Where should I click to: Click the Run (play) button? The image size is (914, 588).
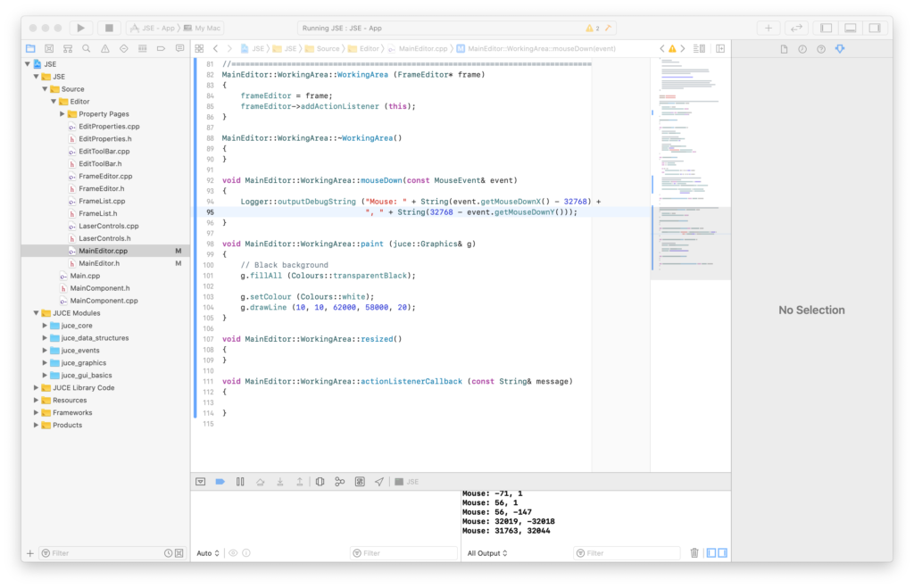point(81,29)
